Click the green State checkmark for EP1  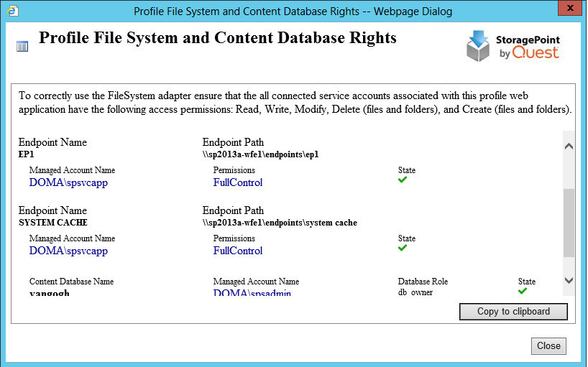point(403,180)
